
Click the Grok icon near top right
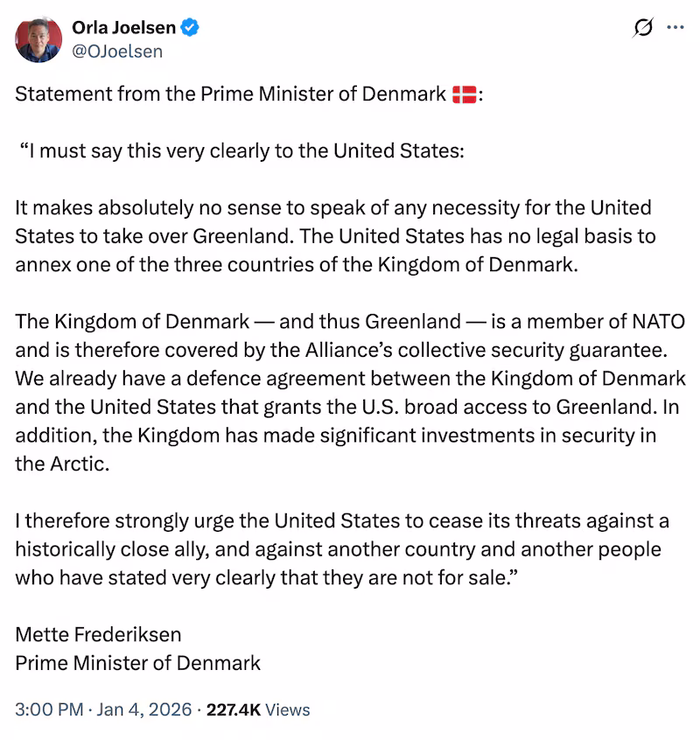click(642, 28)
